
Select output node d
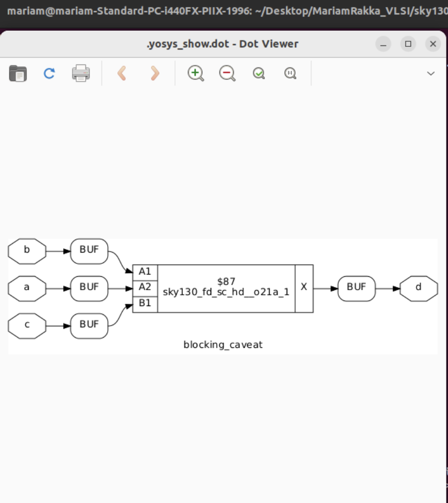point(419,288)
